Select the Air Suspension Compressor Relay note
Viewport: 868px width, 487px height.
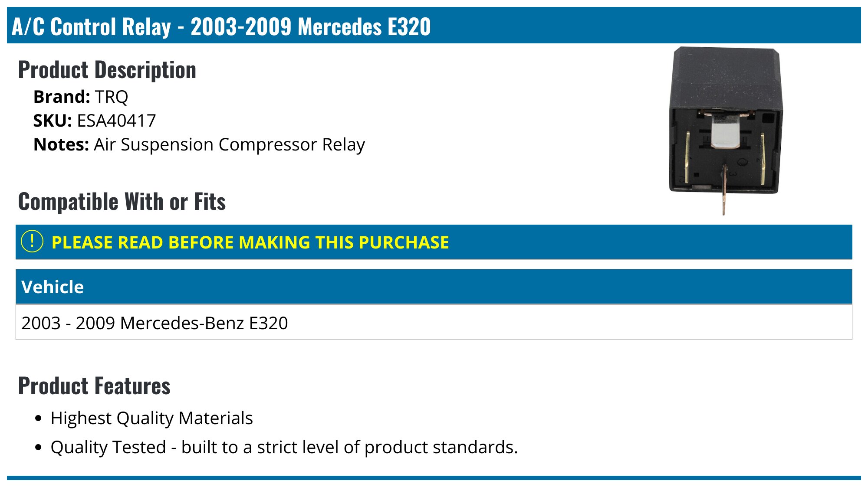click(229, 144)
